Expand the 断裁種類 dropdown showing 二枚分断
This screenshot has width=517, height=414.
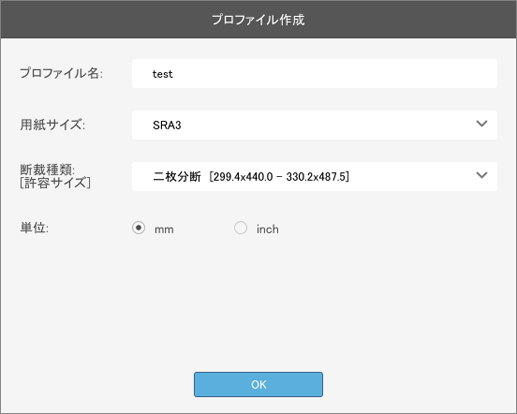[x=314, y=176]
